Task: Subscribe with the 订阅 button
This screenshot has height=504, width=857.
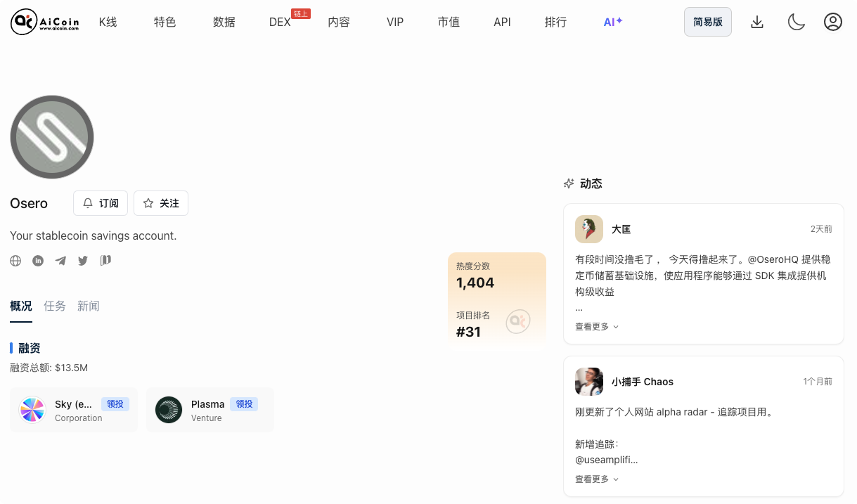Action: 101,203
